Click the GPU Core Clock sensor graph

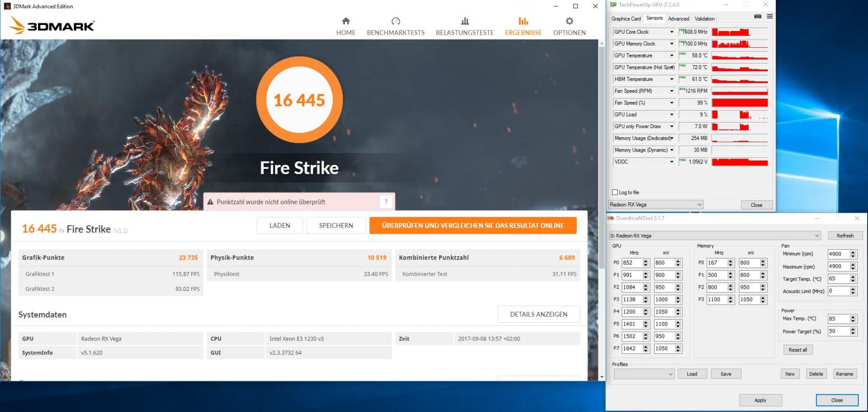pyautogui.click(x=739, y=32)
